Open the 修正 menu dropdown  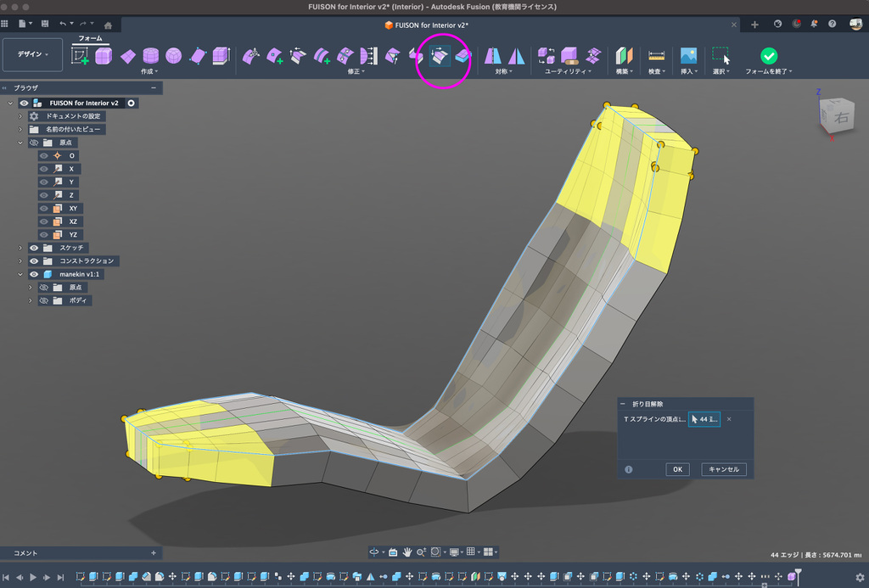[356, 72]
